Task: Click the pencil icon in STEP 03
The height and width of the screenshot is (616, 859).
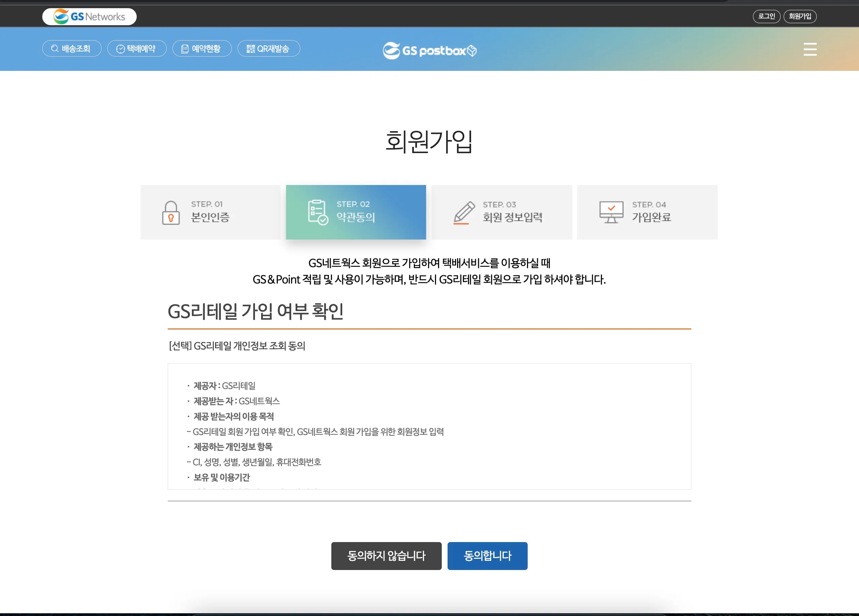Action: coord(464,213)
